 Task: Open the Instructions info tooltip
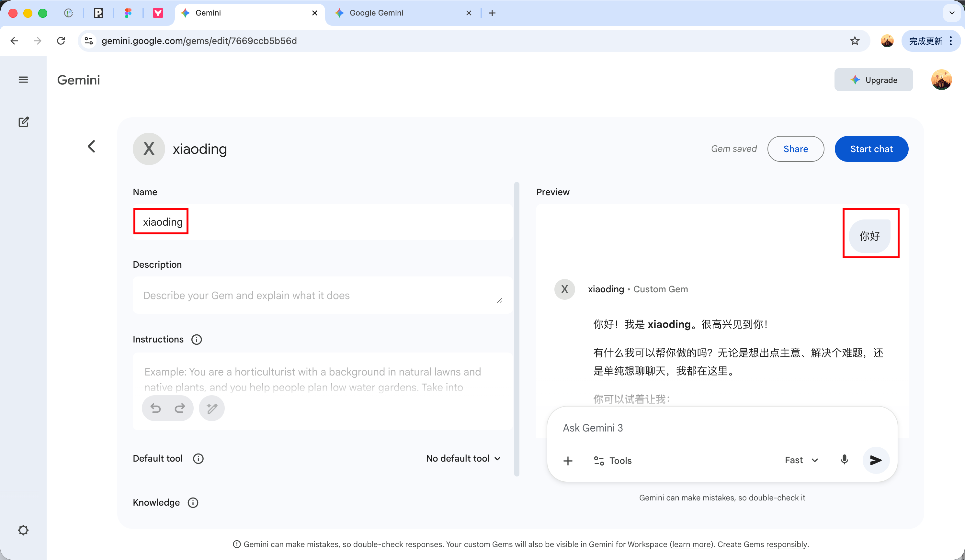click(x=197, y=340)
